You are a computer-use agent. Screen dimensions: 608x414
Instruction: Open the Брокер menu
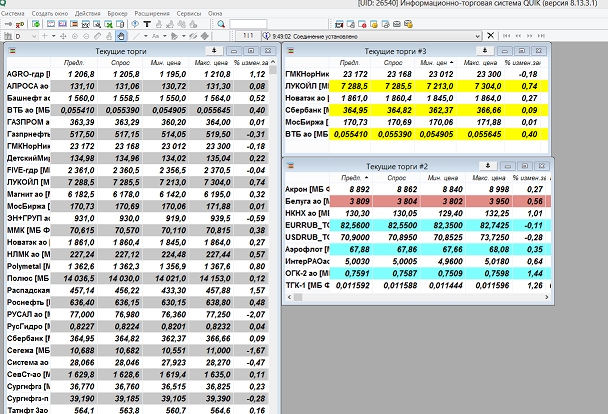[117, 13]
